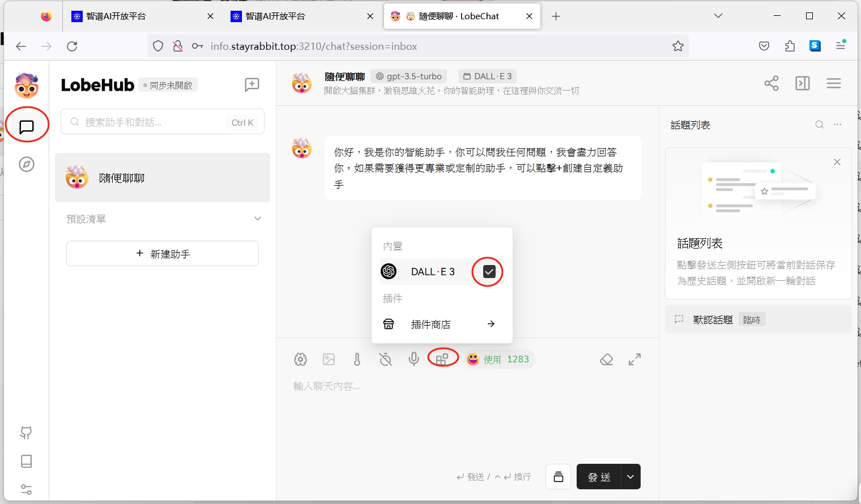Click the arrow next to 插件商店

click(x=491, y=324)
